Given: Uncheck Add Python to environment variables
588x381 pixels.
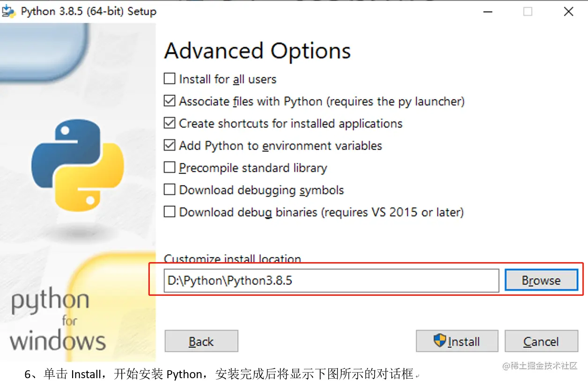Looking at the screenshot, I should (x=169, y=145).
